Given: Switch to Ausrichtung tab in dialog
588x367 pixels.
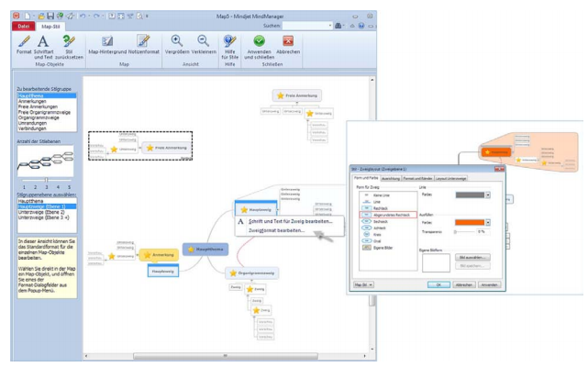Looking at the screenshot, I should pyautogui.click(x=391, y=178).
